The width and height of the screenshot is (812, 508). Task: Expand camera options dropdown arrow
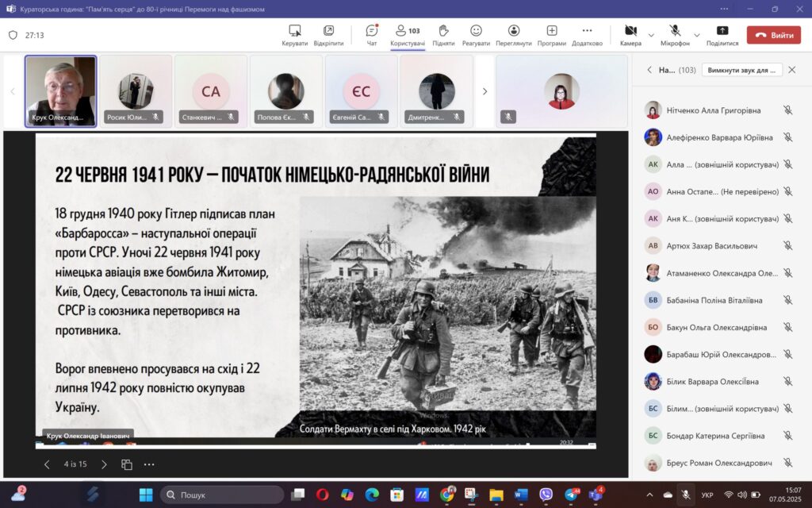click(651, 35)
